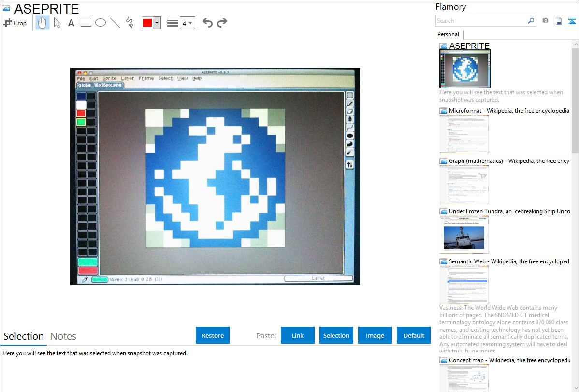Select the Semantic Web page thumbnail

(x=464, y=285)
